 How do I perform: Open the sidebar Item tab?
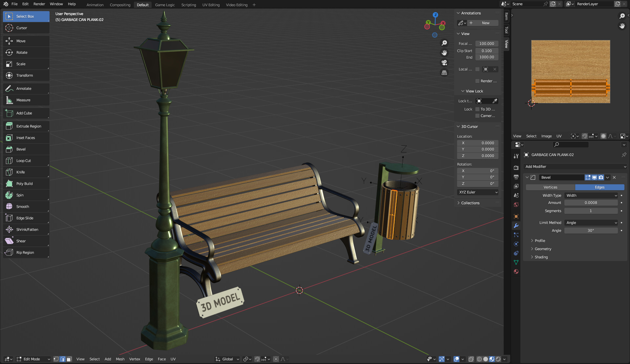point(506,16)
